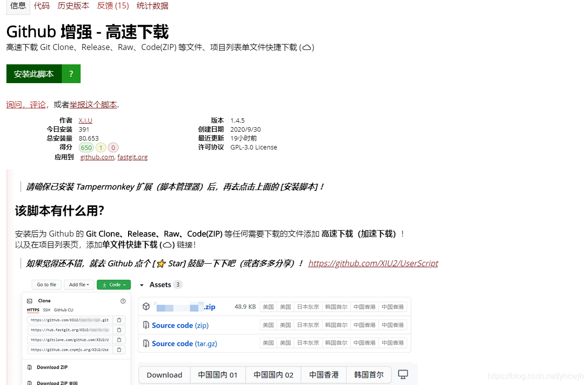
Task: Click the Go to file button
Action: (46, 285)
